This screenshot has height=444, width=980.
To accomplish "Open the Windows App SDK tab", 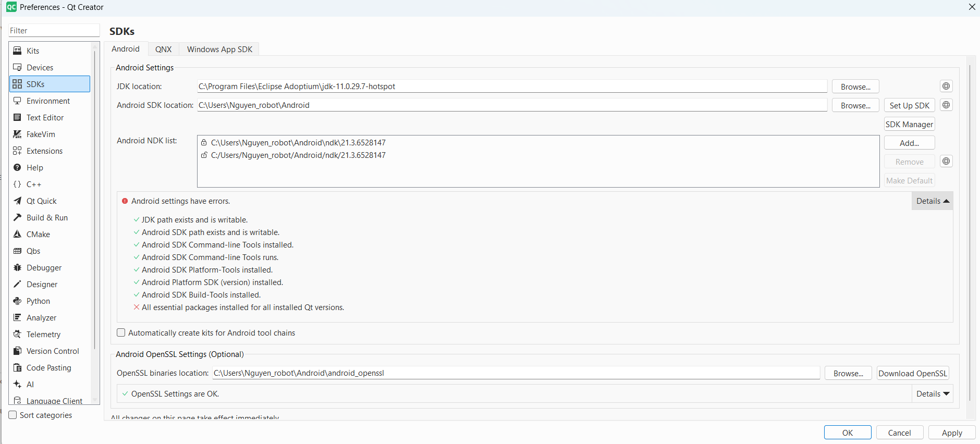I will click(219, 49).
